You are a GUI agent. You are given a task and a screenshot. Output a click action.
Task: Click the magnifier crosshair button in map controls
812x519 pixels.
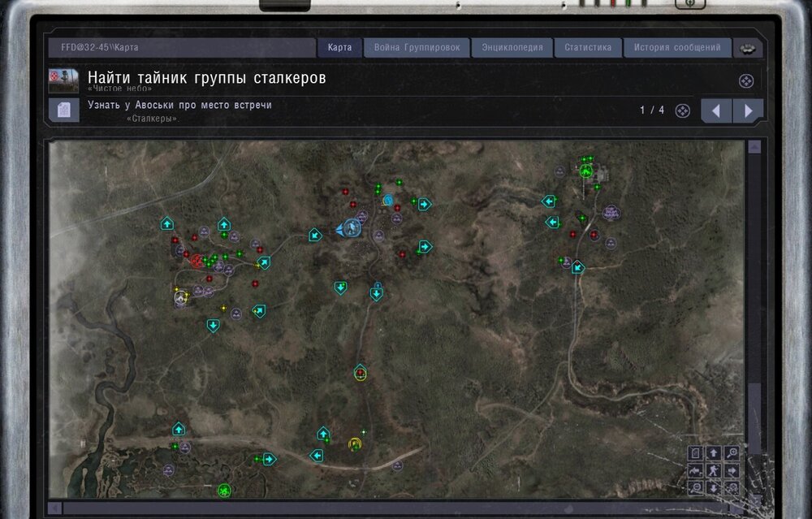(732, 487)
